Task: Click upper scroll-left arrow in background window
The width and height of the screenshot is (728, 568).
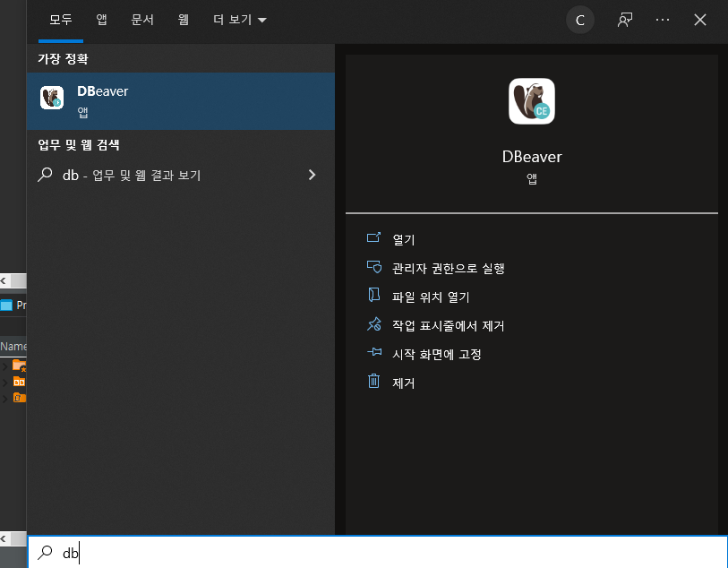Action: 4,280
